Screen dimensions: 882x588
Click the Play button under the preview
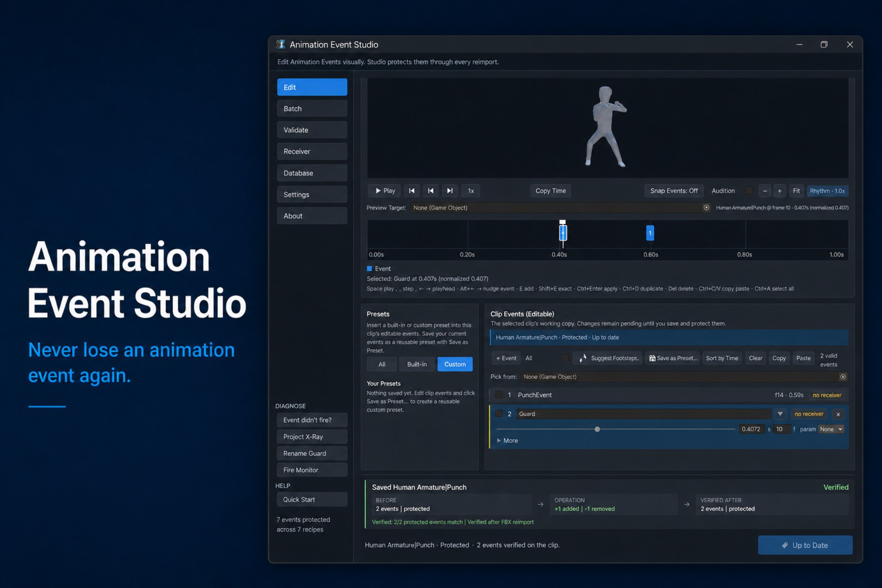click(385, 191)
